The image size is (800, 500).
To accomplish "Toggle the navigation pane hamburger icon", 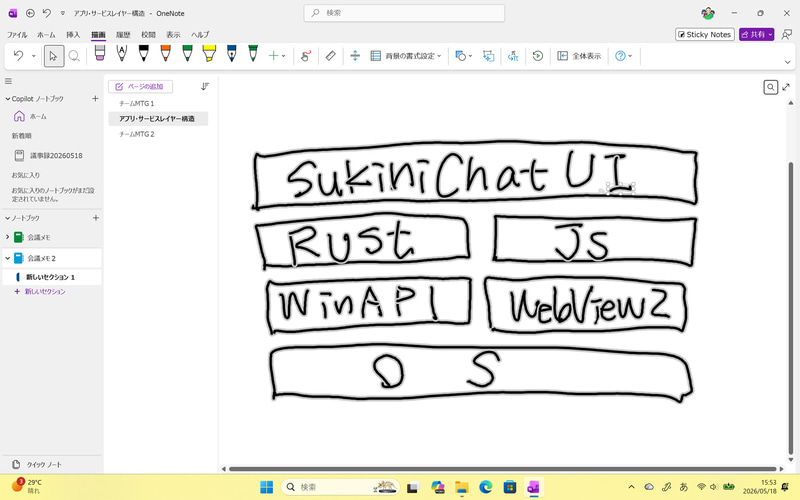I will coord(8,81).
